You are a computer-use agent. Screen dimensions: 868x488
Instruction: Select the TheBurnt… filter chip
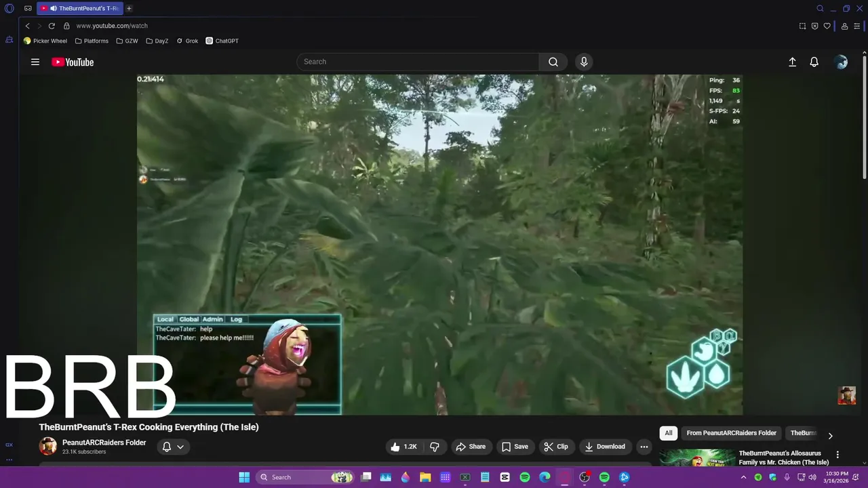coord(803,433)
